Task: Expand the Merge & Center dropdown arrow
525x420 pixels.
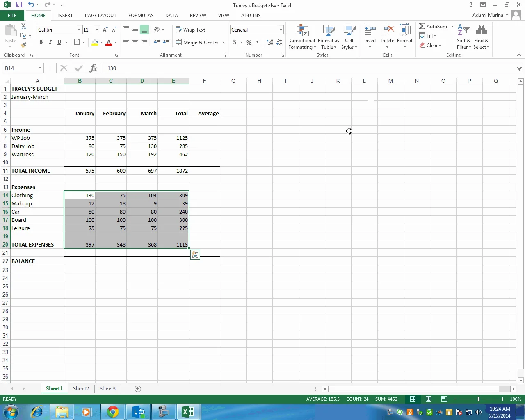Action: point(223,42)
